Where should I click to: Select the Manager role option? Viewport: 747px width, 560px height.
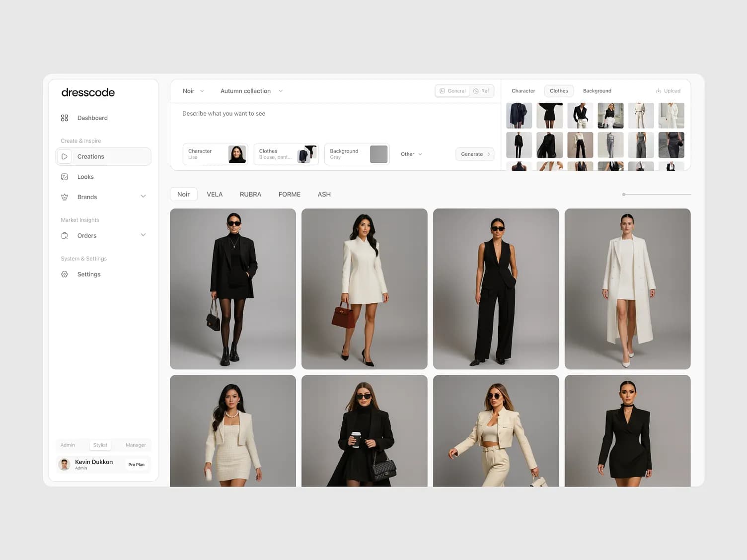coord(136,445)
